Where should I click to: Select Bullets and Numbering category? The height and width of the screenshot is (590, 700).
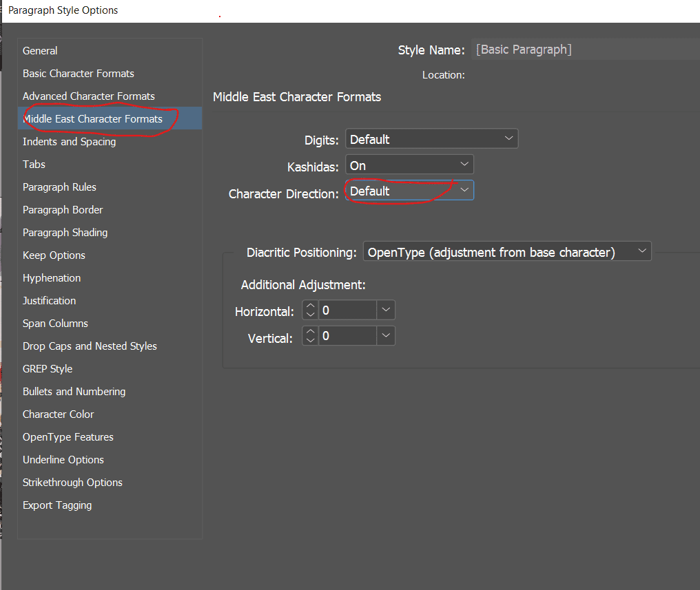click(x=74, y=392)
